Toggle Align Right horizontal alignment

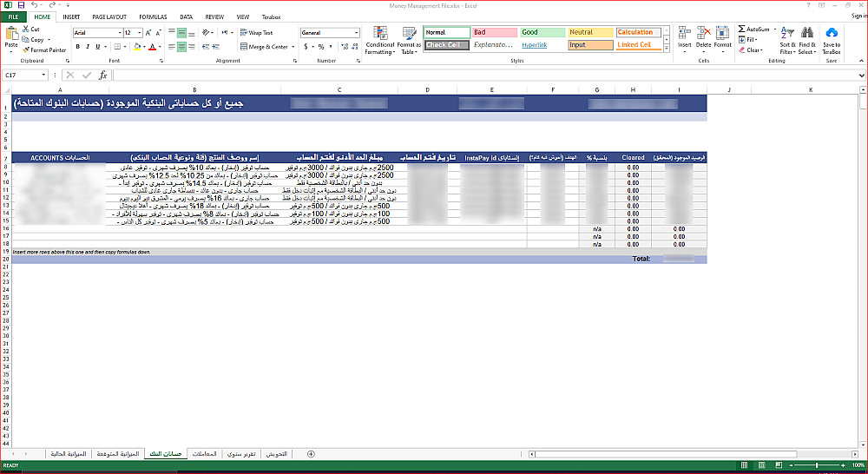(x=192, y=47)
